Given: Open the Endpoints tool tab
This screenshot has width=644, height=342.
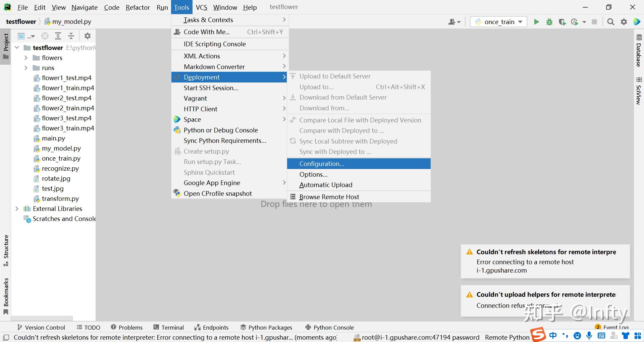Looking at the screenshot, I should tap(211, 328).
